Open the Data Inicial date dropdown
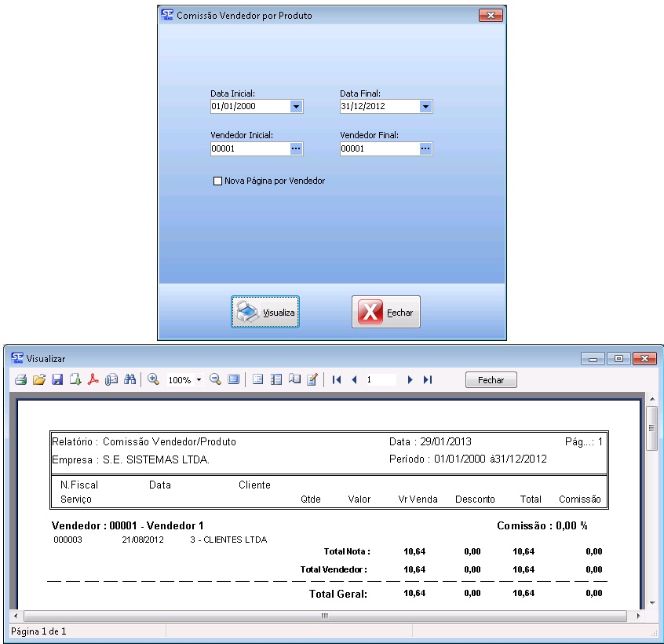The width and height of the screenshot is (664, 644). pos(296,107)
